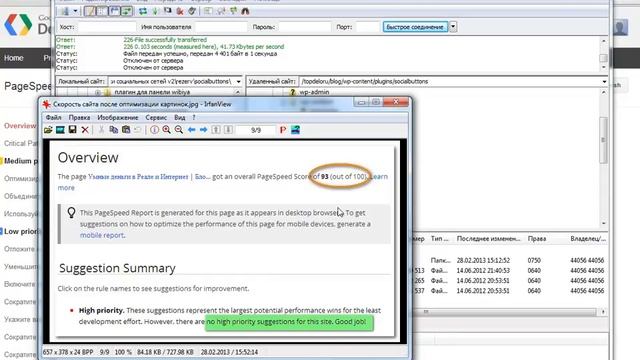
Task: Click FileZilla cancel operation icon
Action: pos(167,11)
